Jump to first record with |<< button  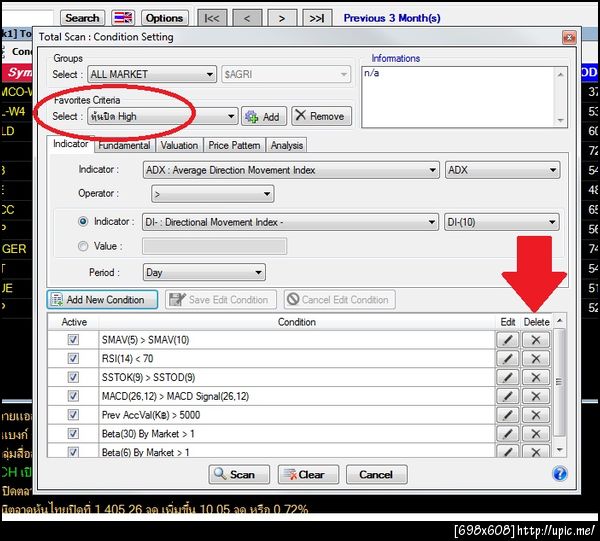212,18
